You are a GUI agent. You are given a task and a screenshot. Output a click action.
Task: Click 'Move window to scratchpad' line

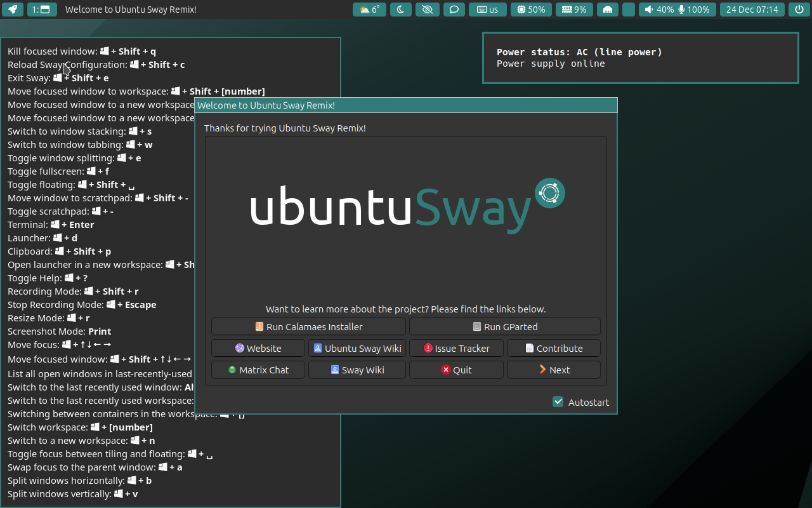click(x=98, y=198)
